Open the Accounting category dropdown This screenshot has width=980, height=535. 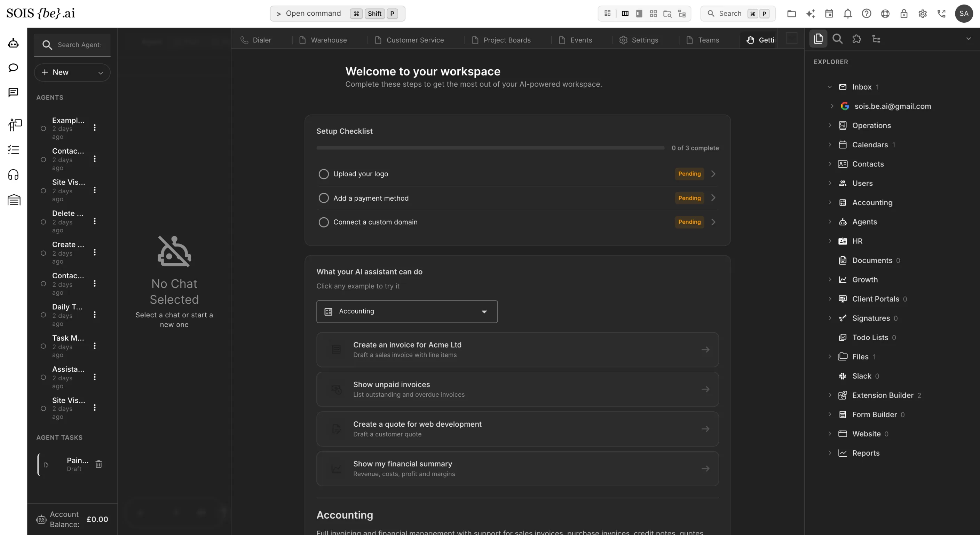pos(407,312)
